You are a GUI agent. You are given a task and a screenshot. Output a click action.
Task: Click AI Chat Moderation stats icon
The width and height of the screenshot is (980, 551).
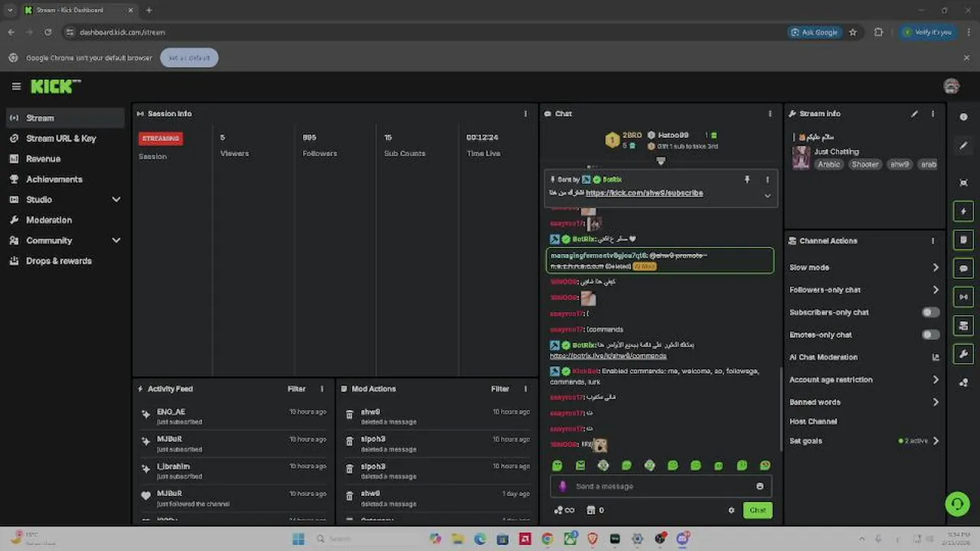(935, 357)
